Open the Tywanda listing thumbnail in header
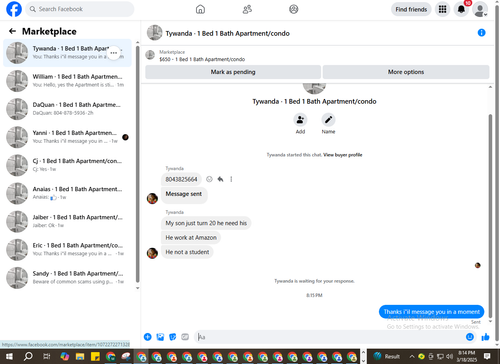The width and height of the screenshot is (500, 364). (155, 33)
